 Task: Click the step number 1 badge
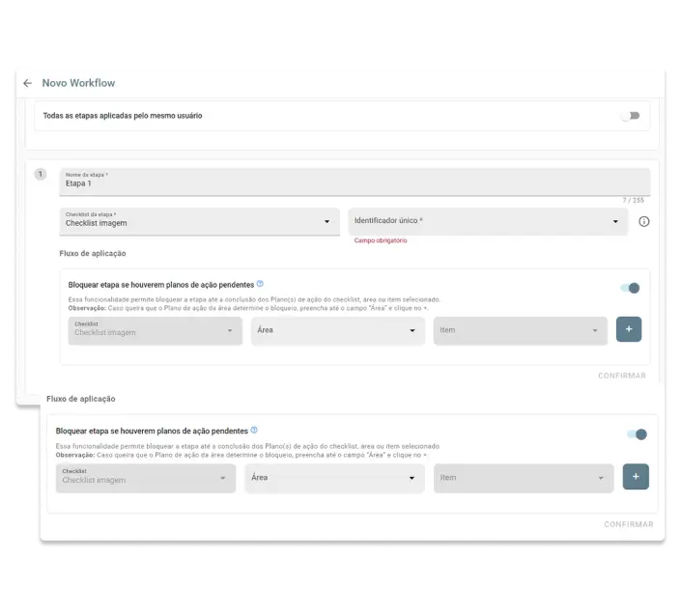click(x=40, y=174)
